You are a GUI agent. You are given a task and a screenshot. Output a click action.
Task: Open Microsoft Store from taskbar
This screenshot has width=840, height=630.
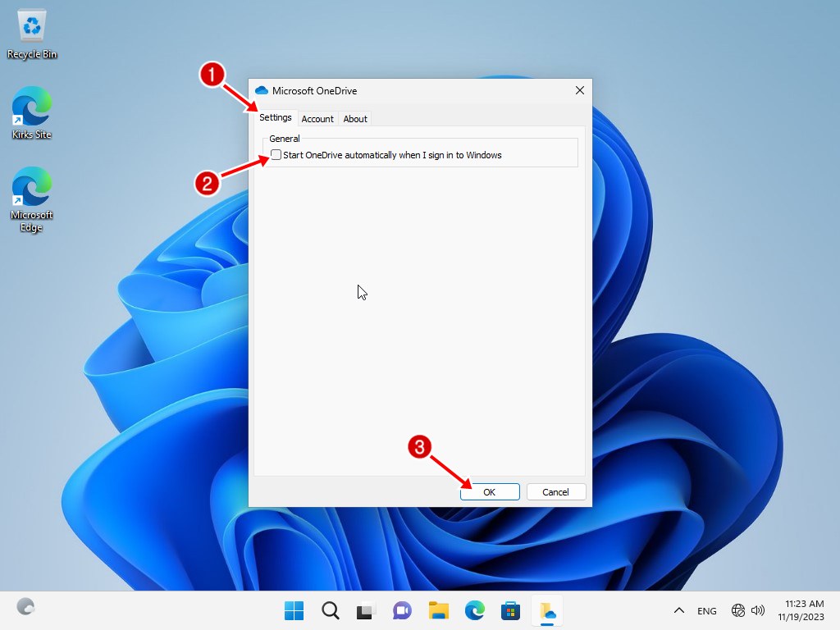pos(510,610)
